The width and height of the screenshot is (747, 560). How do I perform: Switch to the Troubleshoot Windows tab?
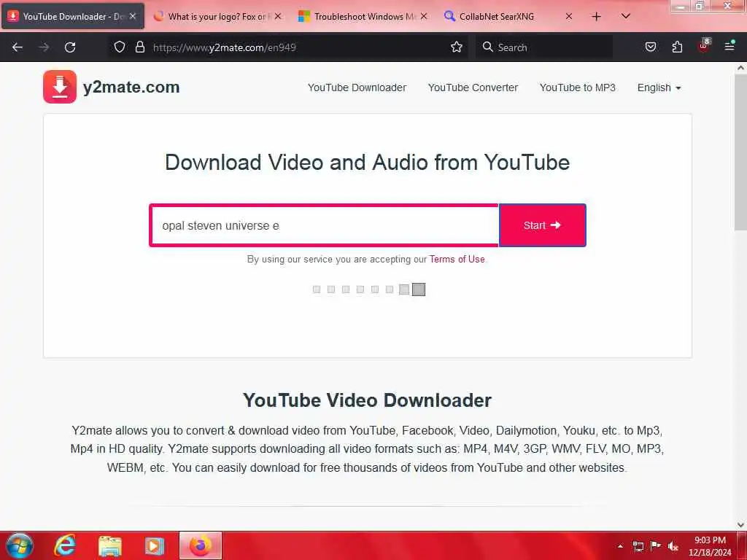click(362, 17)
